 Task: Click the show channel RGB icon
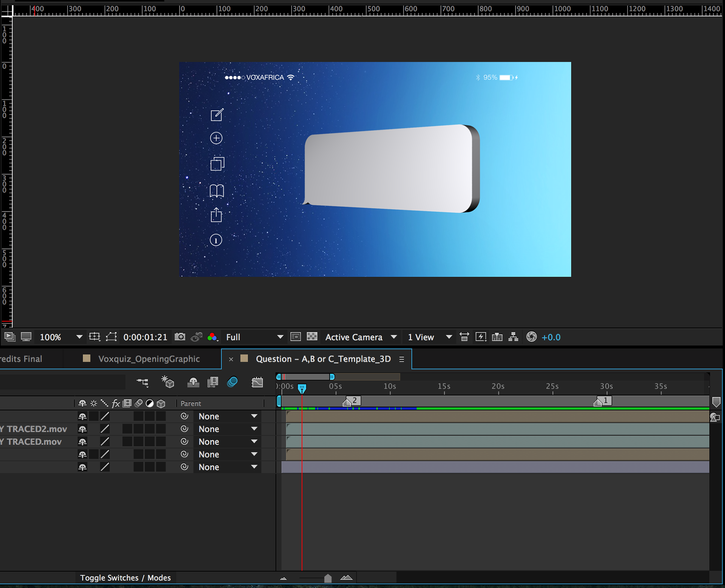click(212, 337)
